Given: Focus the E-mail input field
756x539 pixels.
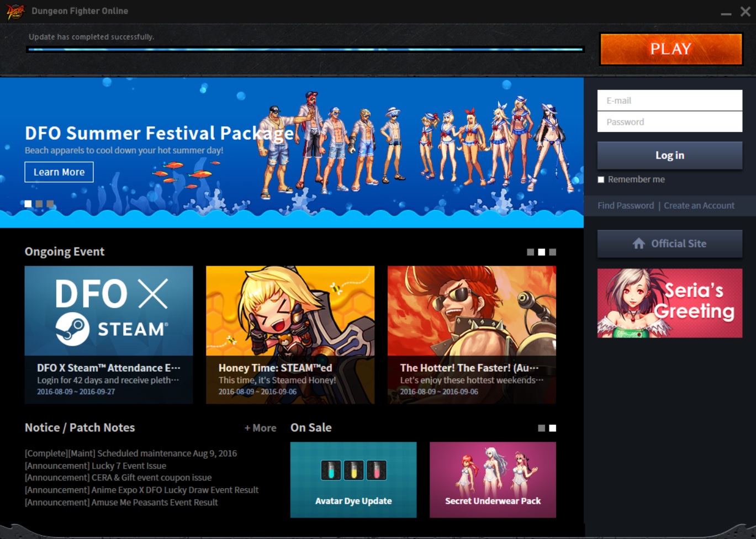Looking at the screenshot, I should [x=670, y=101].
